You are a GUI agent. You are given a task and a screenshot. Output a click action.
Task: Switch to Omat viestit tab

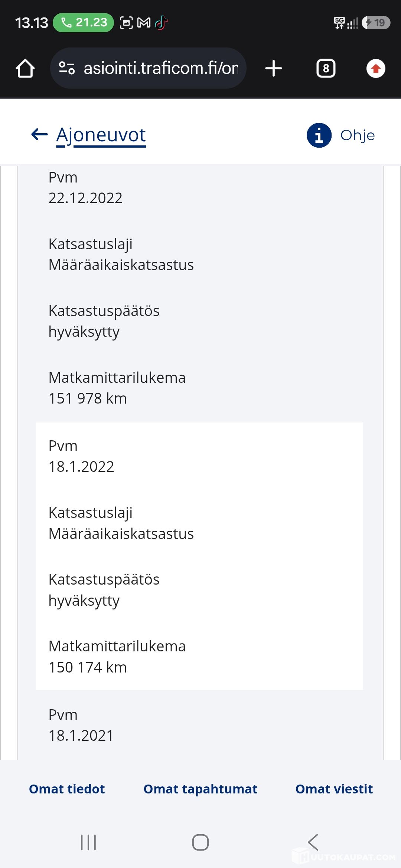[x=334, y=789]
